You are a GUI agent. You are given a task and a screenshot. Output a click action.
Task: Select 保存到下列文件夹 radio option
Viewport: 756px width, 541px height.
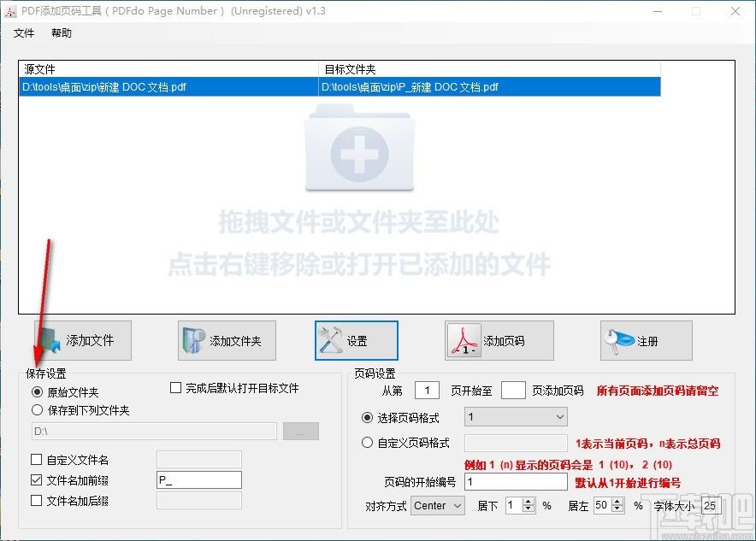[x=37, y=410]
